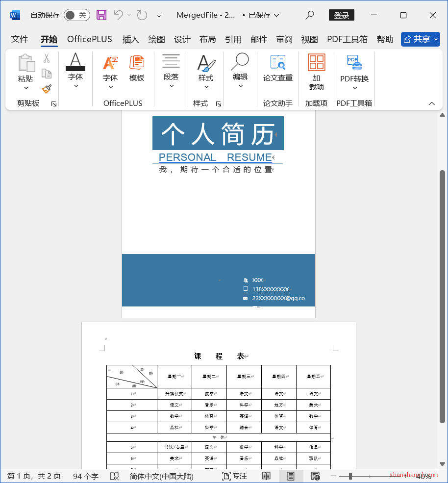Open the 设计 (Design) ribbon tab

click(x=182, y=39)
